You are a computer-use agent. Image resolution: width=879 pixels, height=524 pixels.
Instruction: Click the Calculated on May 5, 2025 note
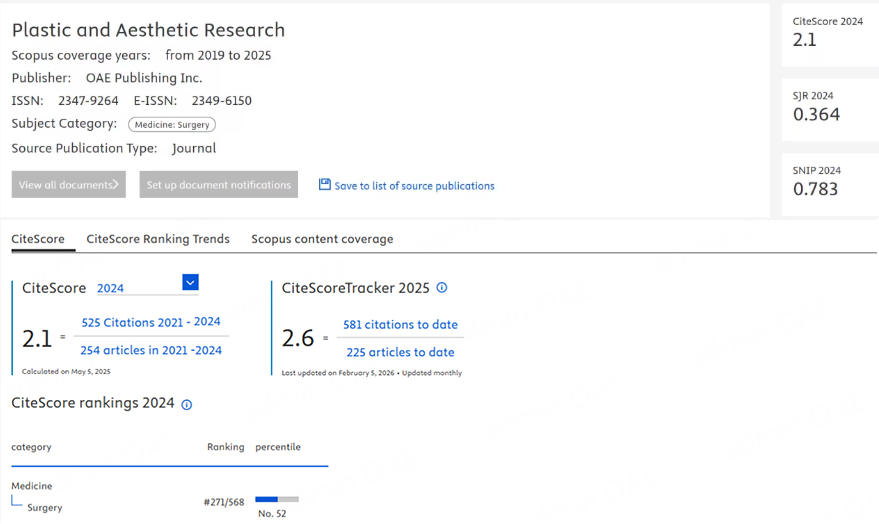[x=66, y=372]
